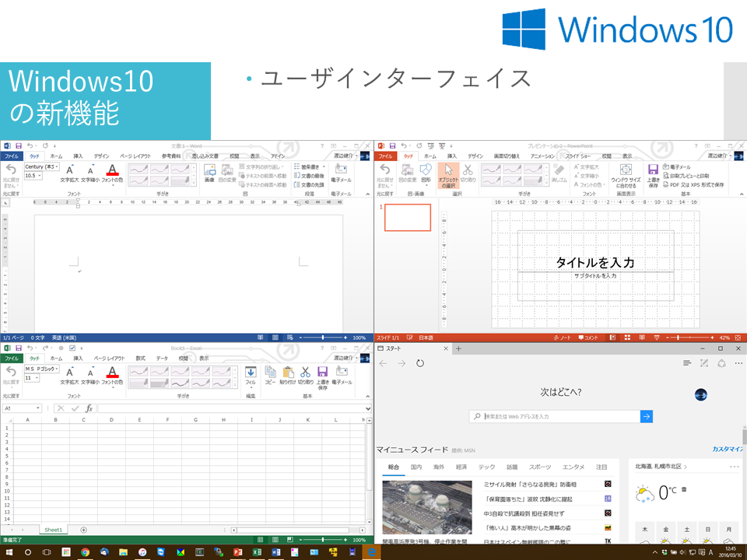Viewport: 747px width, 560px height.
Task: Adjust the PowerPoint zoom slider
Action: coord(689,338)
